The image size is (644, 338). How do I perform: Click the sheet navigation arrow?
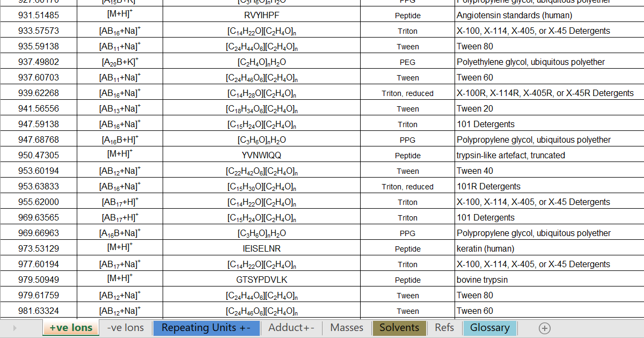13,328
